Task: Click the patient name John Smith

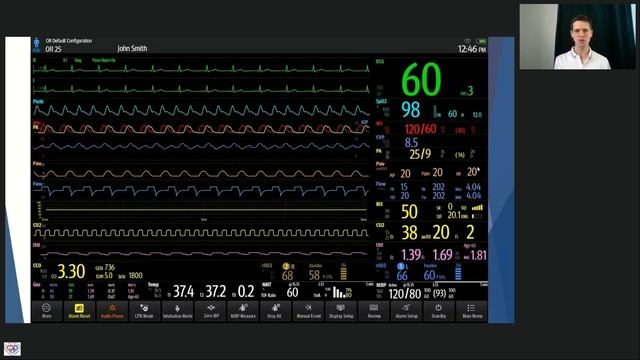Action: click(132, 48)
